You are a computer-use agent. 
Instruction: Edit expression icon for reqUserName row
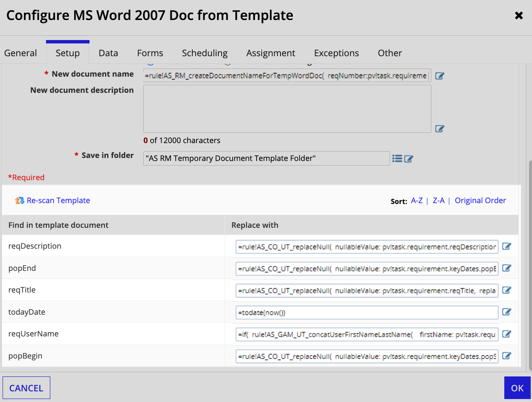[506, 334]
